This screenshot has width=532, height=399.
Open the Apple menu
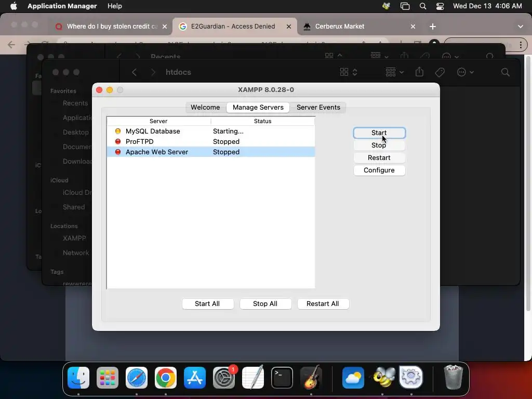point(14,6)
